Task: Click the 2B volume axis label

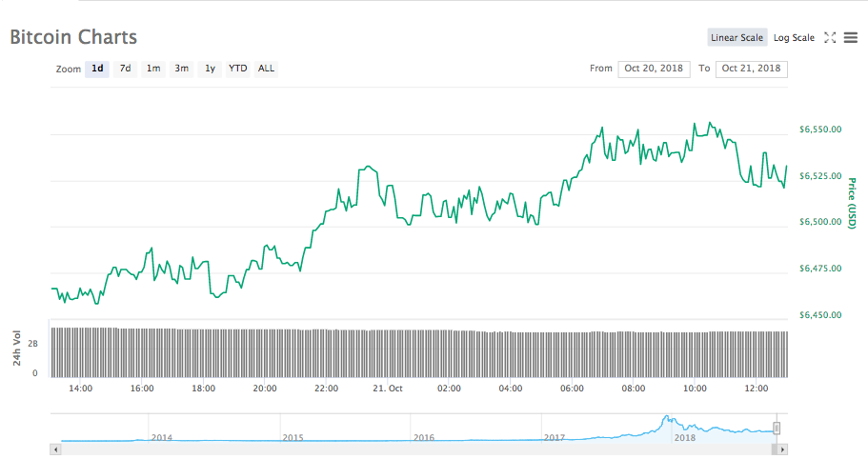Action: tap(32, 344)
